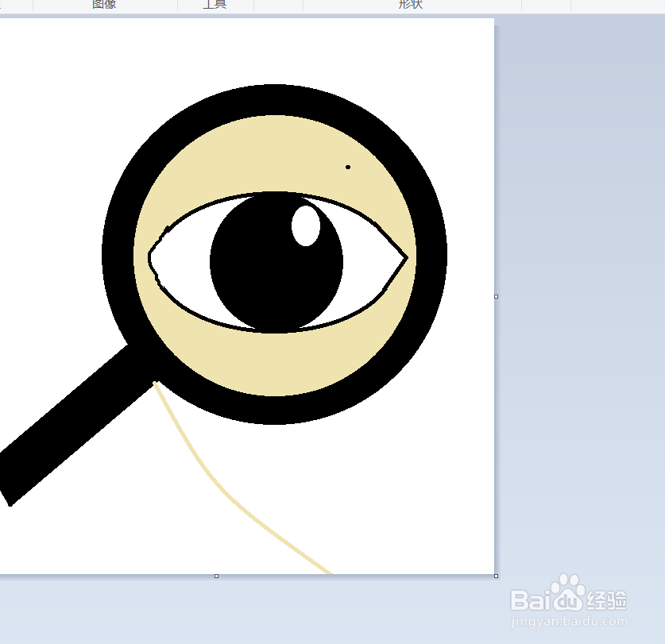The height and width of the screenshot is (644, 665).
Task: Click the small black dot on the beige lens
Action: click(348, 167)
